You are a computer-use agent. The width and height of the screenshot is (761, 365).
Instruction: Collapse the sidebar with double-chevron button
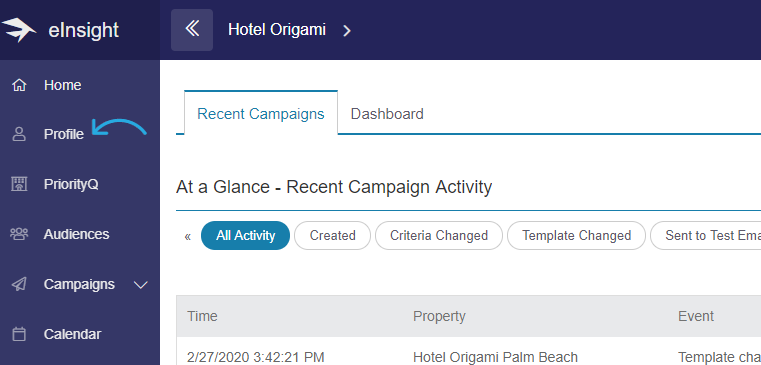pyautogui.click(x=192, y=30)
